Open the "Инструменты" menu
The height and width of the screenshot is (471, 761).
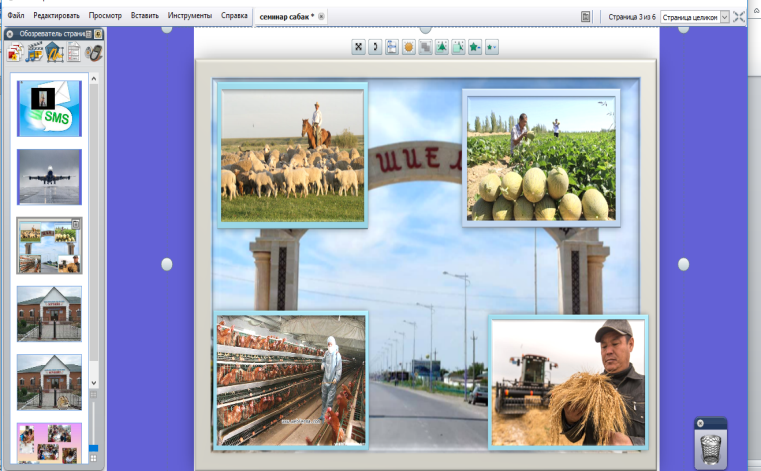point(189,17)
